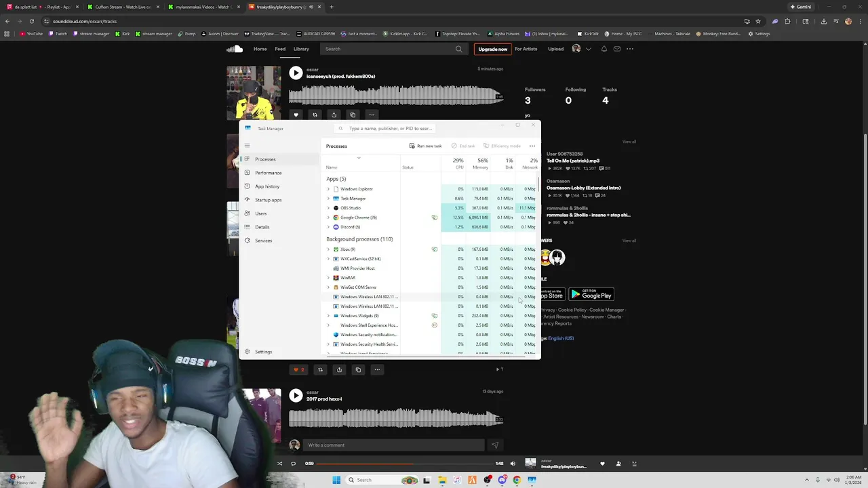Play 2017 prod hexx-i track

(296, 396)
